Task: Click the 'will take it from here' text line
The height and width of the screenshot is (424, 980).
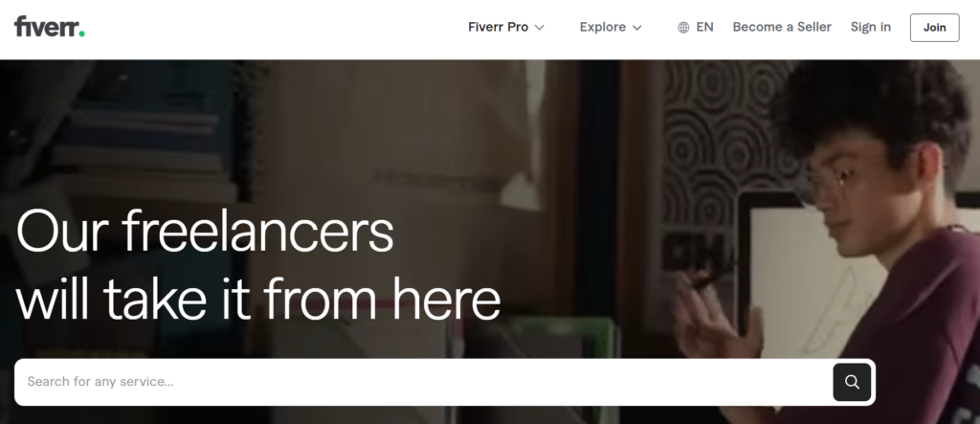Action: coord(258,299)
